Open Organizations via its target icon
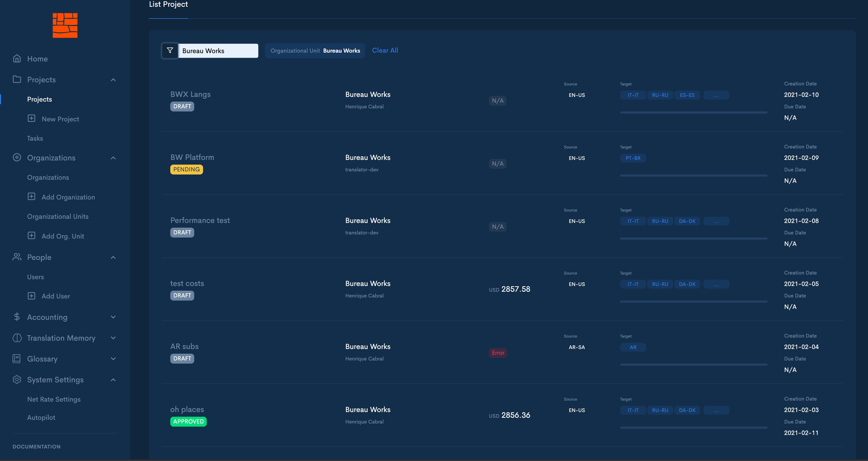The width and height of the screenshot is (868, 461). coord(17,157)
